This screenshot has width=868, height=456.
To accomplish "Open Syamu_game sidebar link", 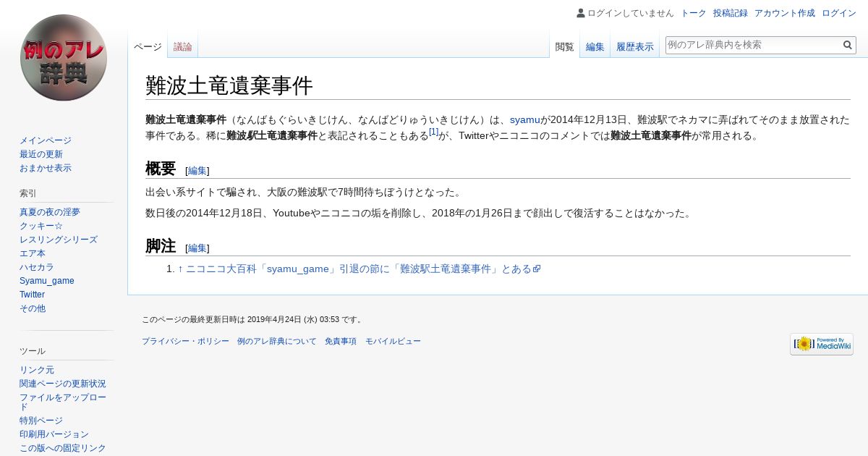I will pyautogui.click(x=47, y=281).
